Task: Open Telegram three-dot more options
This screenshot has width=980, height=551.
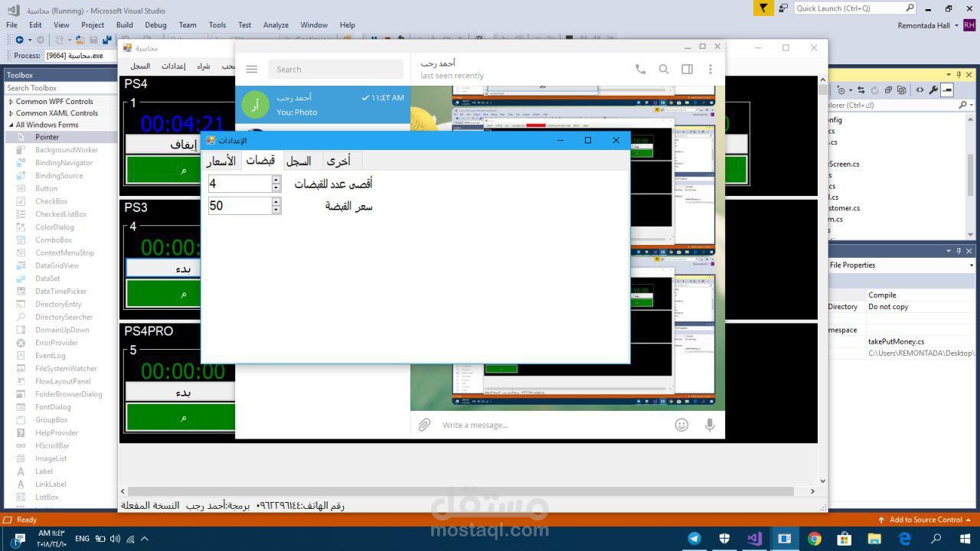Action: [x=710, y=69]
